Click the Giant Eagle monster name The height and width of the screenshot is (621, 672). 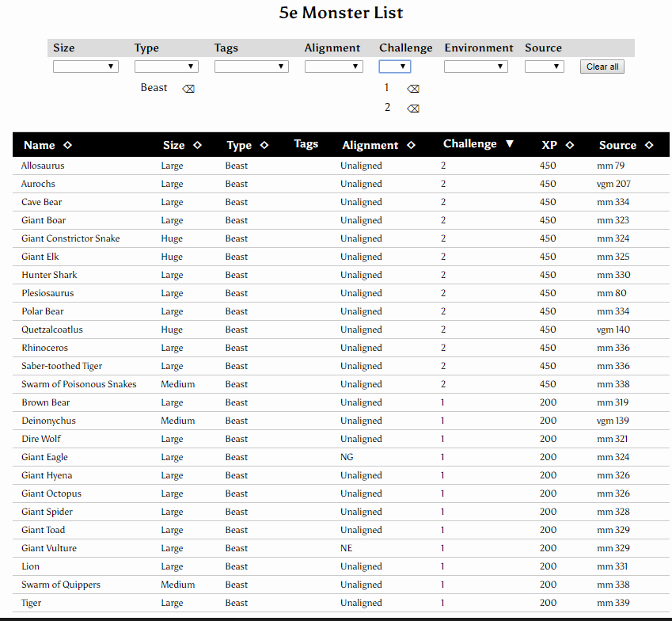(x=44, y=457)
